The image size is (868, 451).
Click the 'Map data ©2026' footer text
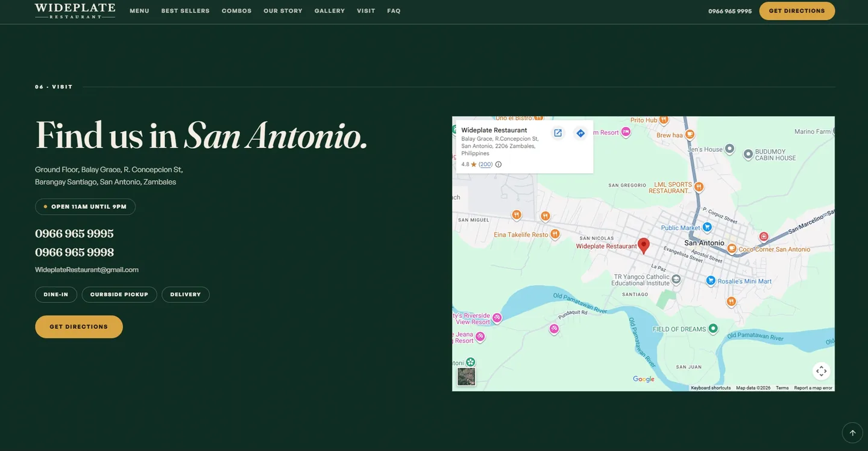753,388
